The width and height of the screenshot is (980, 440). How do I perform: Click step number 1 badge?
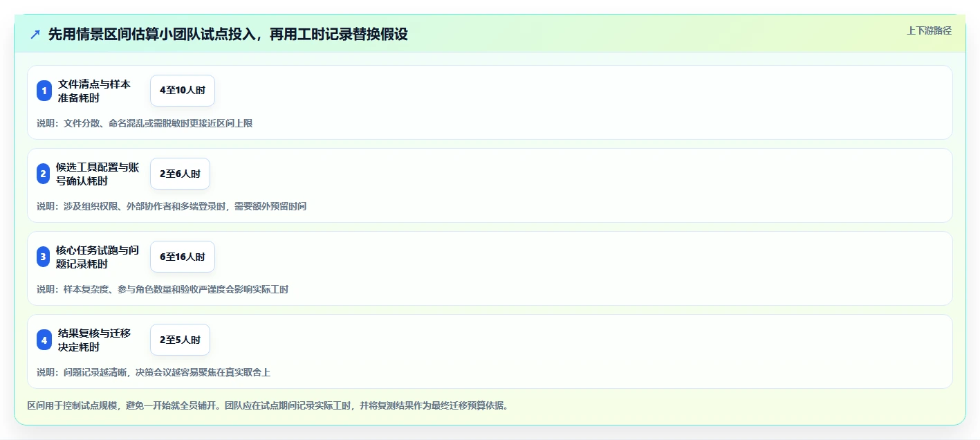pos(44,91)
